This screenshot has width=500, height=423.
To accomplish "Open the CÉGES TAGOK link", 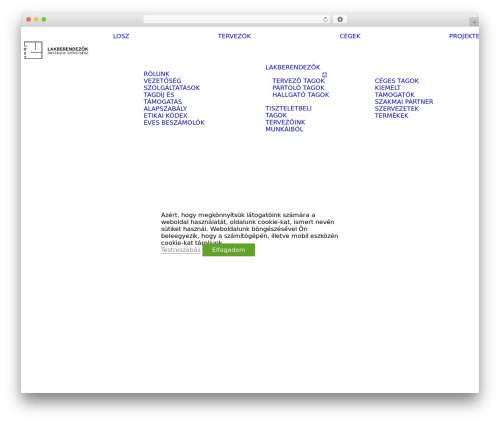I will click(x=397, y=81).
